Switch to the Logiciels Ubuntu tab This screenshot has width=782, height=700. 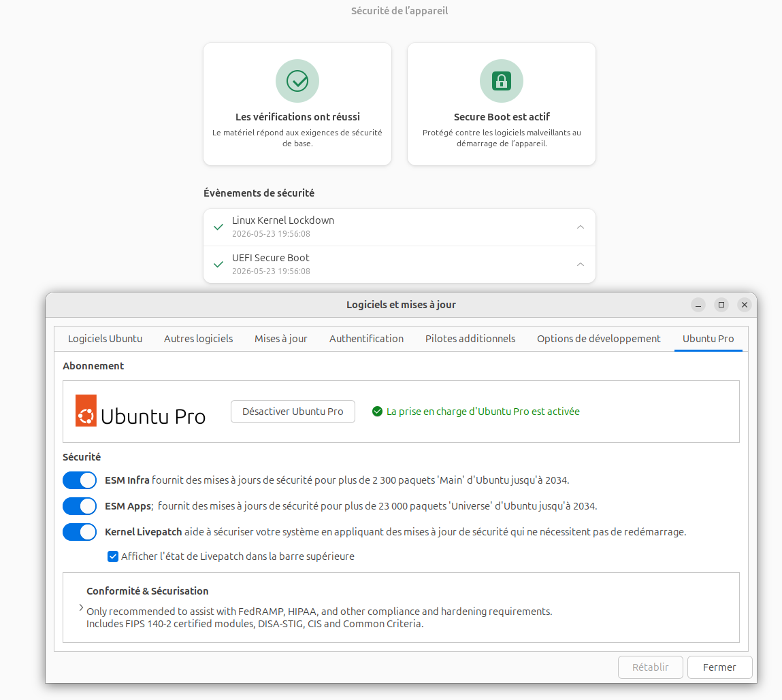tap(105, 339)
